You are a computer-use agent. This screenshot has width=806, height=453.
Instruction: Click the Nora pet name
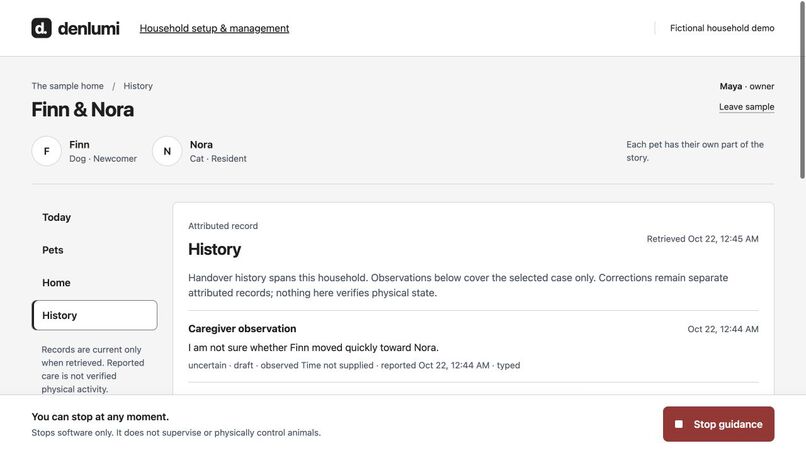tap(201, 144)
